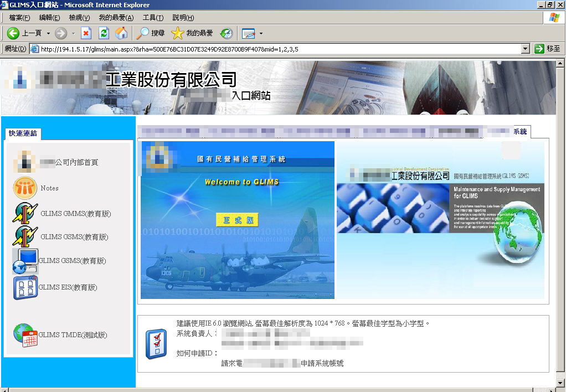Expand the address bar URL dropdown
566x392 pixels.
tap(526, 49)
